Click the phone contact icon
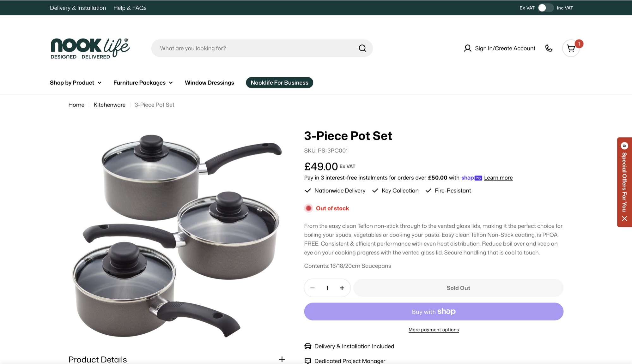 click(x=549, y=48)
